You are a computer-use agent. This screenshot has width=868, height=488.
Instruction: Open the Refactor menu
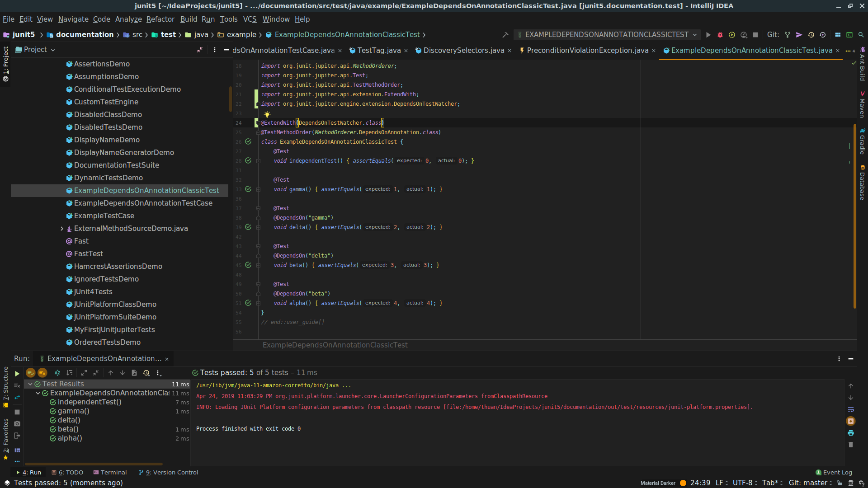coord(160,19)
